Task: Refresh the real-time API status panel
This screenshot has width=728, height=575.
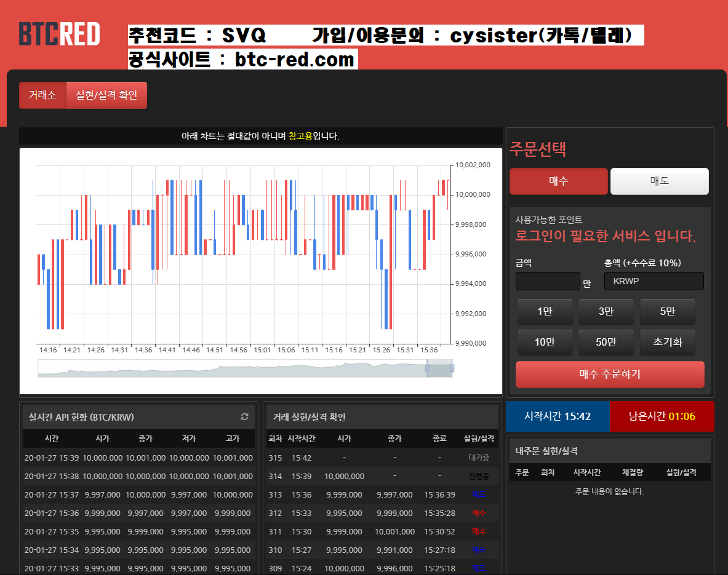Action: click(x=244, y=417)
